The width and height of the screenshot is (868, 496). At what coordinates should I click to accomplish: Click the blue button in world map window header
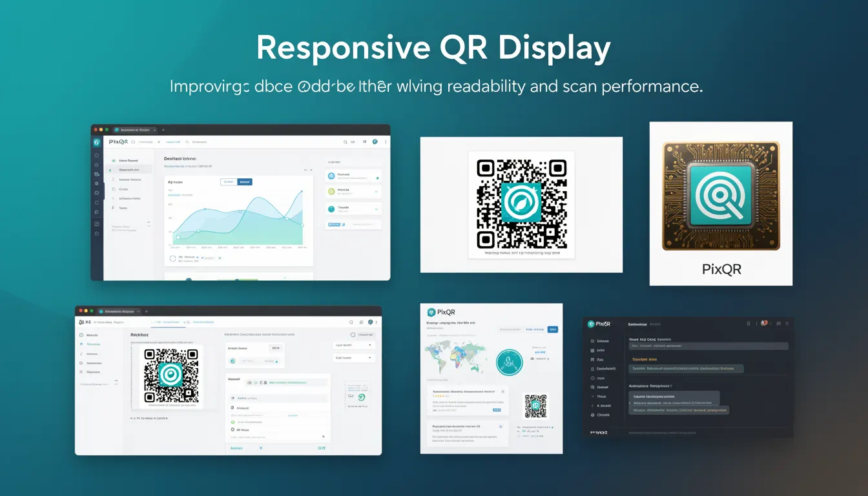[553, 329]
